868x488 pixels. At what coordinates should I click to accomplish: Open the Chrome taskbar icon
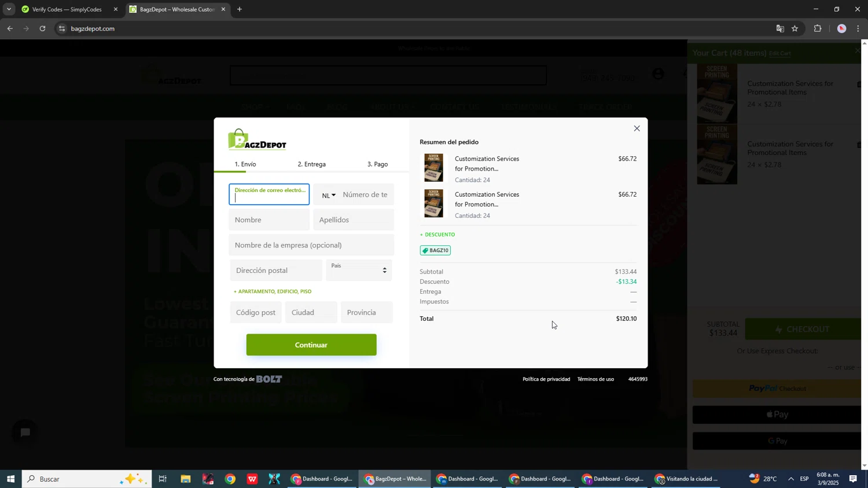230,479
